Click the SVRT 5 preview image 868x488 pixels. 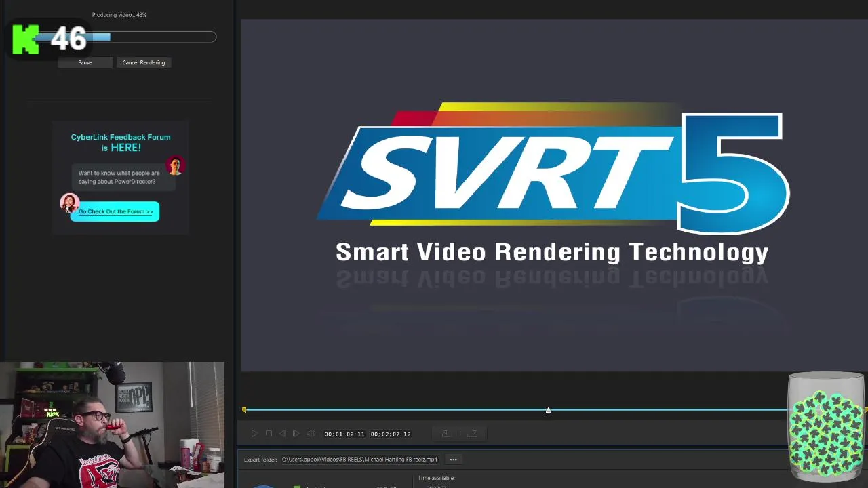[554, 195]
